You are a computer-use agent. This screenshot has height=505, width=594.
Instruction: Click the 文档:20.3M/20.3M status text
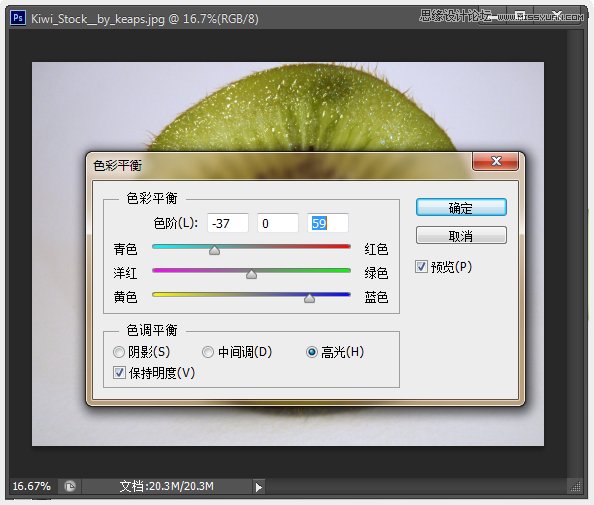[x=167, y=486]
